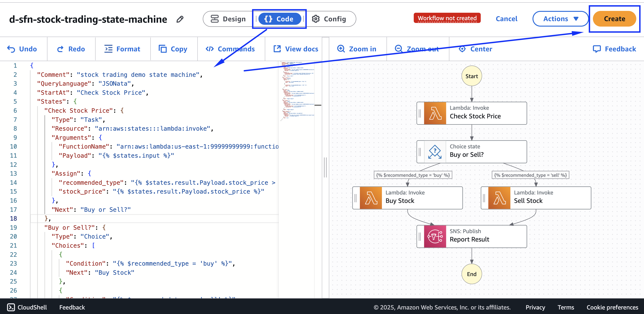The height and width of the screenshot is (314, 644).
Task: Click the Redo arrow icon
Action: pos(60,49)
